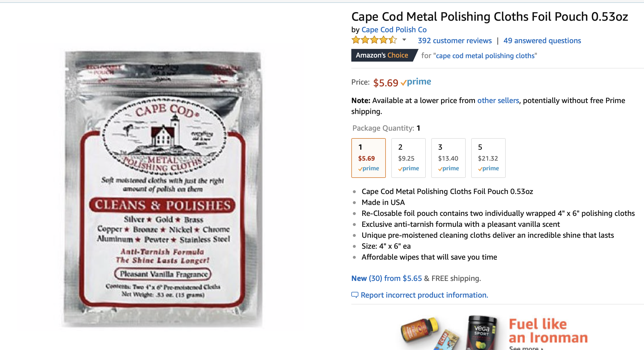Screen dimensions: 644x350
Task: Open the 49 answered questions link
Action: click(x=542, y=41)
